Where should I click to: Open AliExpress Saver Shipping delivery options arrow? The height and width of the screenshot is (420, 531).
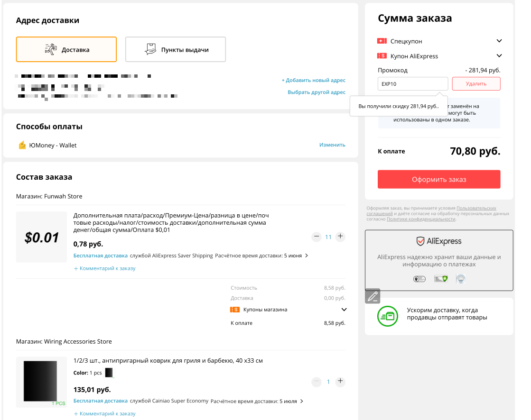[x=307, y=256]
